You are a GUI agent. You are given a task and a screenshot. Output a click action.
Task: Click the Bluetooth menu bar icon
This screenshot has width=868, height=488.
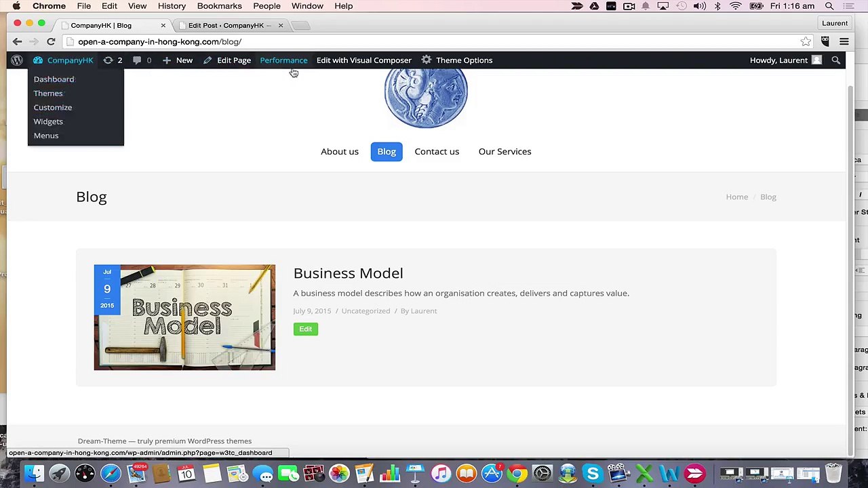point(717,6)
